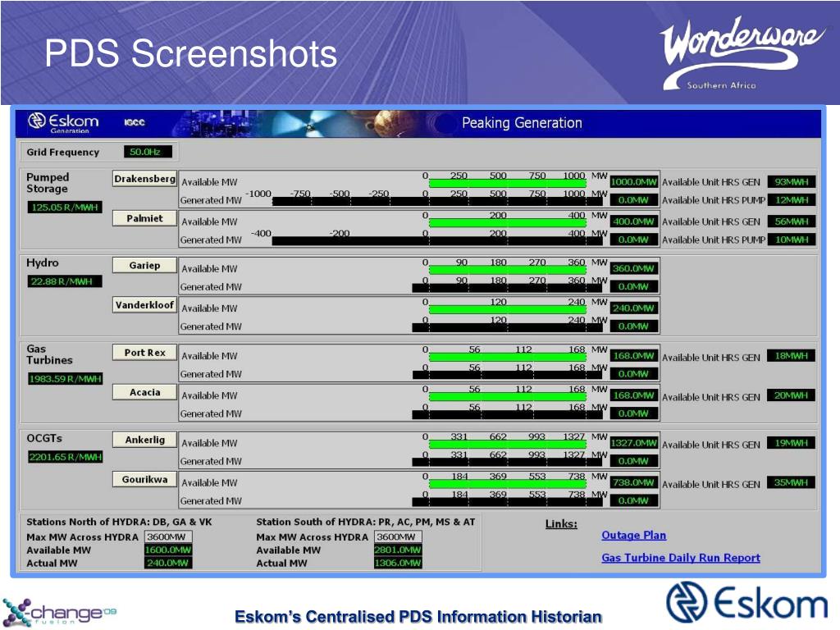The height and width of the screenshot is (630, 840).
Task: Select the 18MWH Port Rex HRS GEN value
Action: click(792, 356)
